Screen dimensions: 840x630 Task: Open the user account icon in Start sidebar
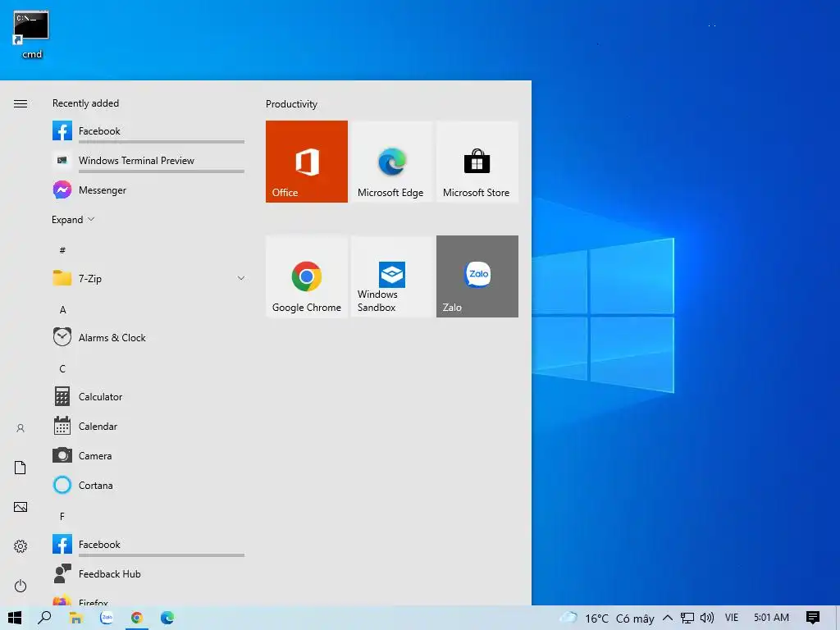pos(21,428)
